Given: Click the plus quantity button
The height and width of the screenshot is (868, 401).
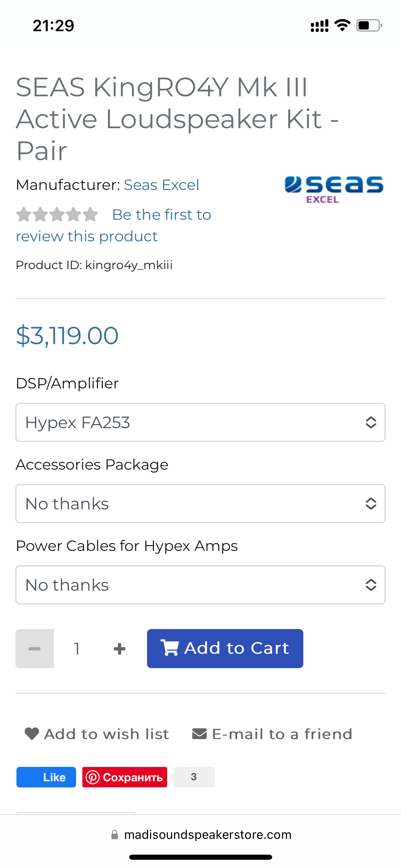Looking at the screenshot, I should [119, 649].
